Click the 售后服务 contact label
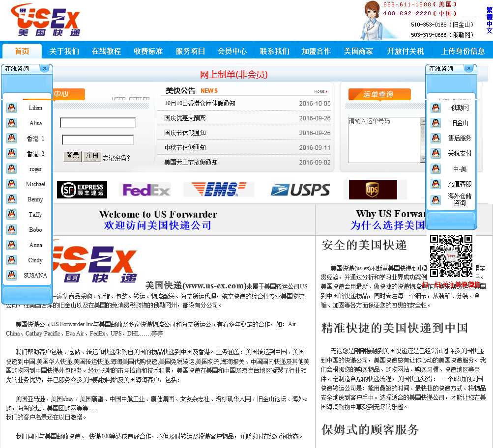 (x=460, y=138)
